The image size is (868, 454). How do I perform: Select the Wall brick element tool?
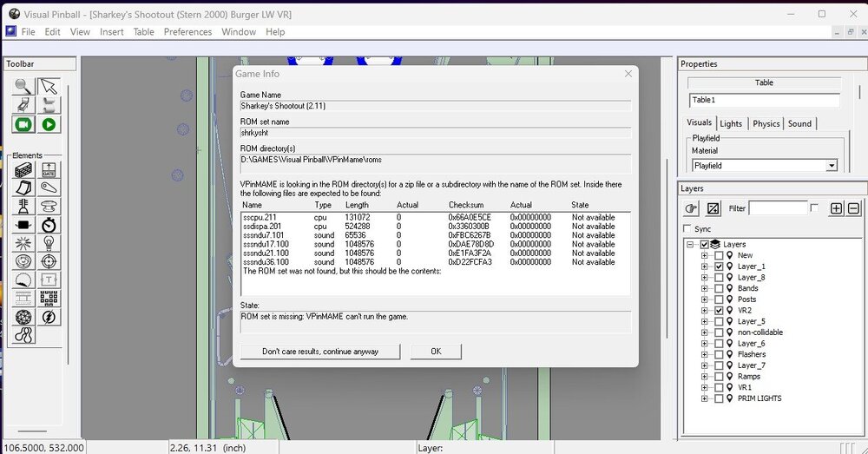[x=23, y=169]
